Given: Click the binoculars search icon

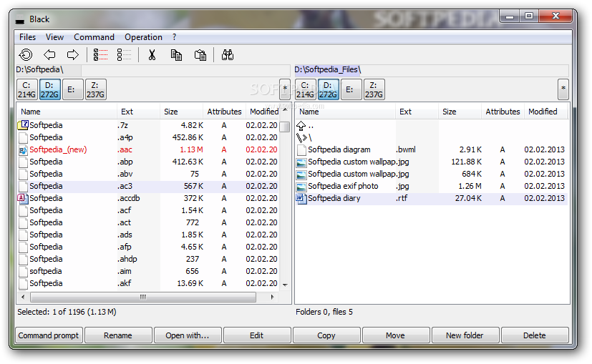Looking at the screenshot, I should 228,54.
